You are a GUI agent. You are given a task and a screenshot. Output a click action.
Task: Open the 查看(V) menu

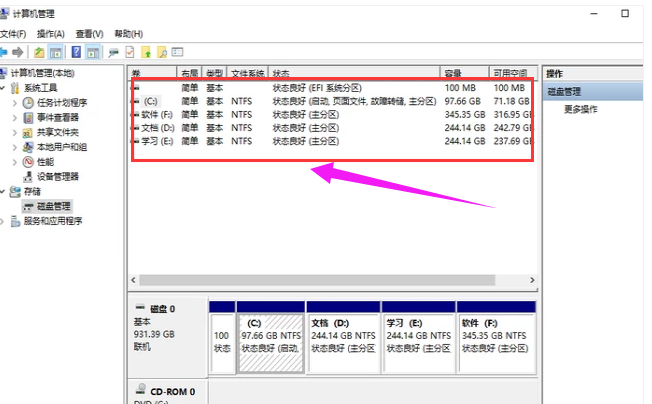click(88, 33)
